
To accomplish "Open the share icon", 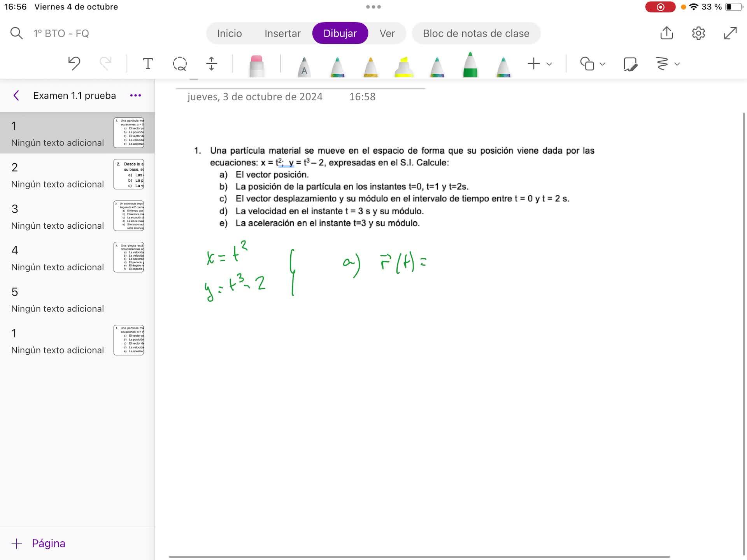I will (666, 33).
